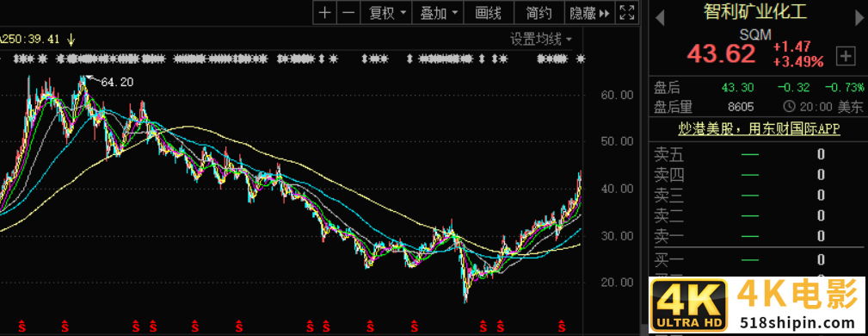Screen dimensions: 868x336
Task: Zoom out chart with minus button
Action: tap(348, 13)
